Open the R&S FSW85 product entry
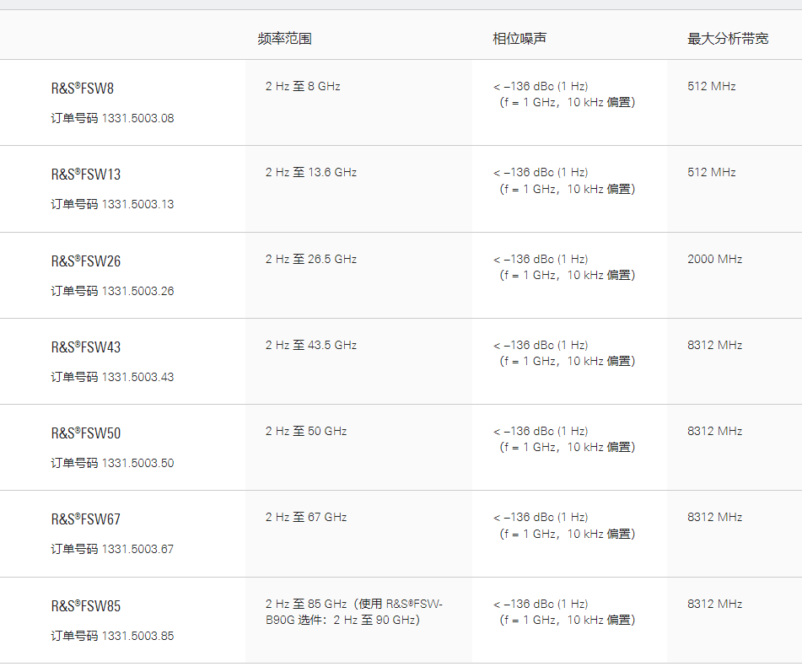Viewport: 802px width, 672px height. pos(86,606)
